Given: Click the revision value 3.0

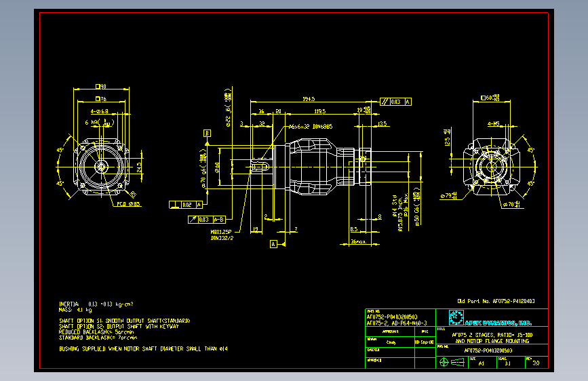Looking at the screenshot, I should click(536, 363).
